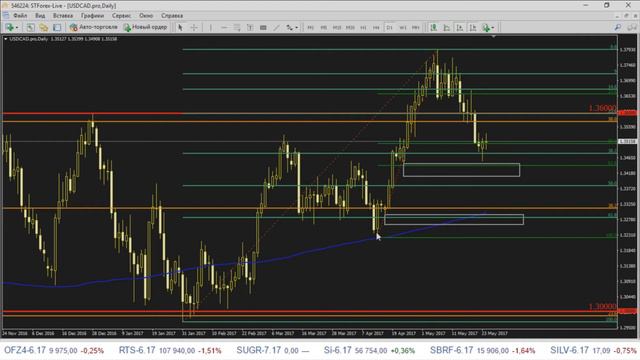
Task: Toggle chart auto-scroll icon
Action: coord(460,27)
